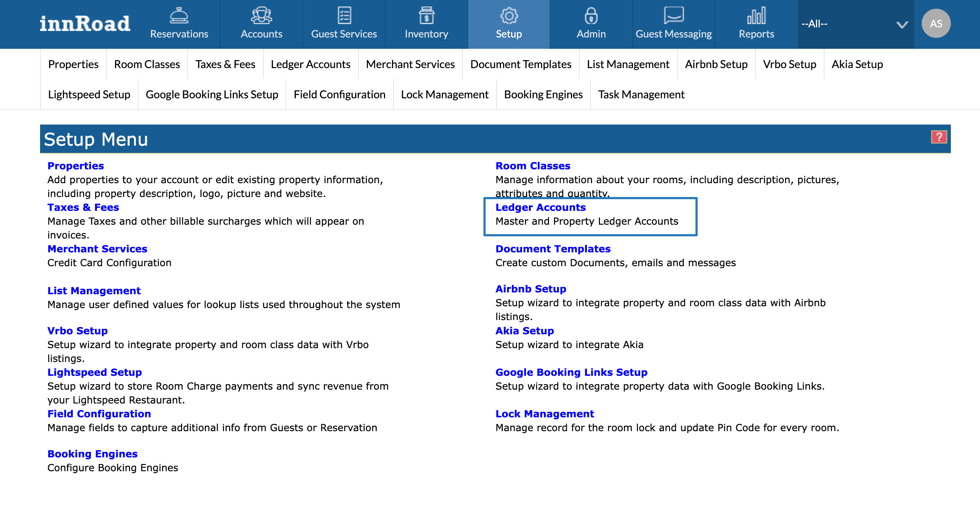Image resolution: width=980 pixels, height=520 pixels.
Task: Click the Guest Services checklist icon
Action: point(344,16)
